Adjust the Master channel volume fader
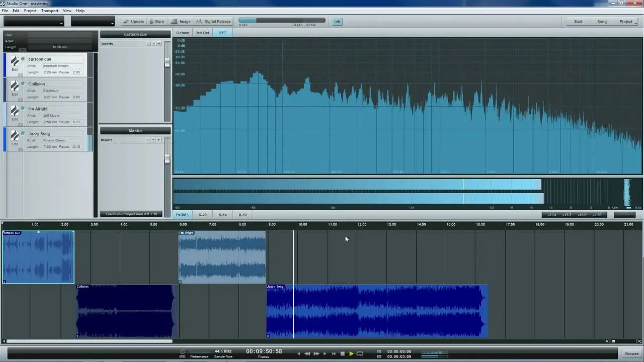Viewport: 644px width, 362px height. click(167, 159)
